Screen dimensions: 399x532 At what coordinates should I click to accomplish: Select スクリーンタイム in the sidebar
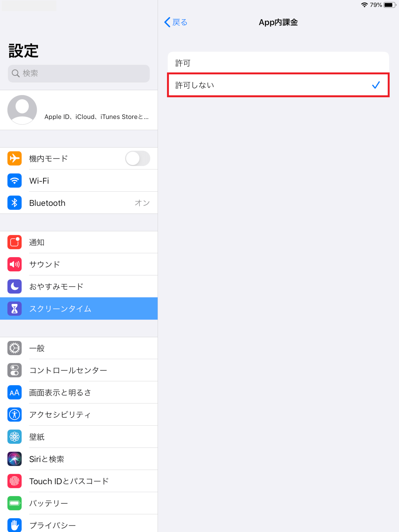(x=79, y=309)
